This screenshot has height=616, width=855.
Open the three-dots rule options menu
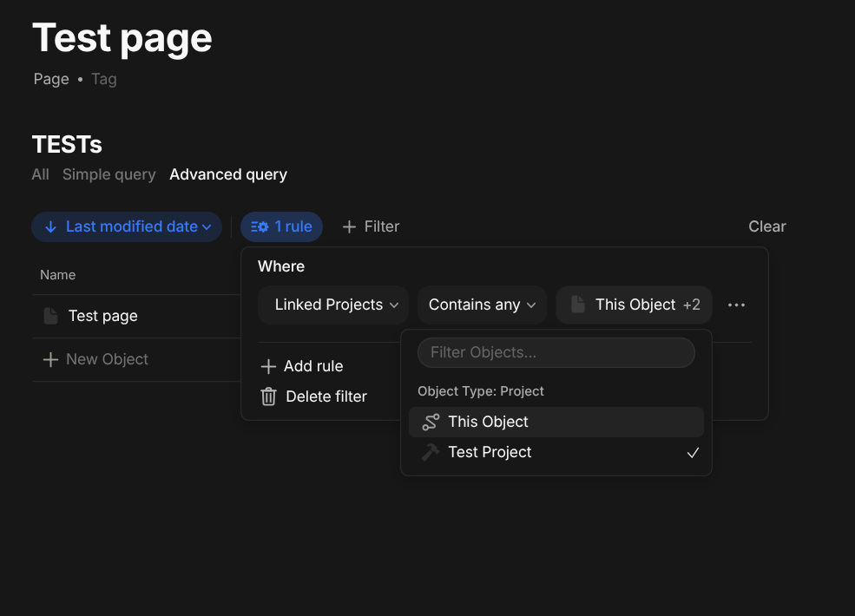[736, 305]
